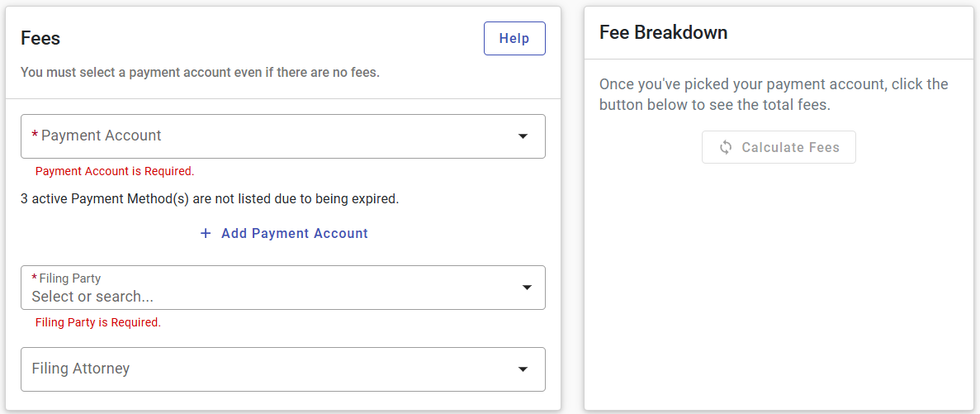Click the small Filing Party field label
The height and width of the screenshot is (414, 980).
[69, 278]
